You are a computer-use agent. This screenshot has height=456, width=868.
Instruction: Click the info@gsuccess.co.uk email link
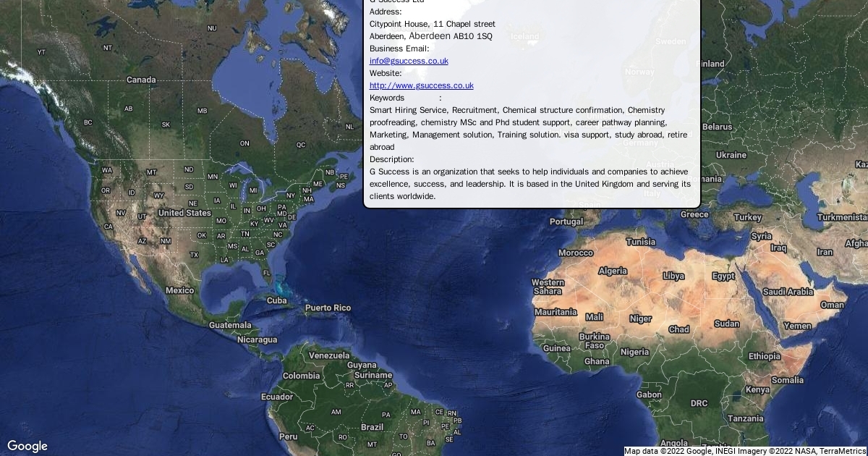pyautogui.click(x=409, y=61)
